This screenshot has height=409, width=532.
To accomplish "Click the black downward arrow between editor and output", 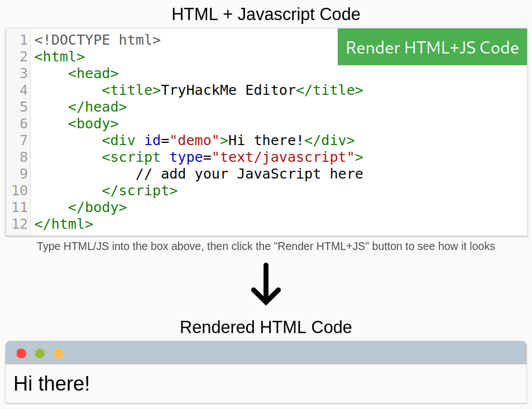I will (266, 285).
